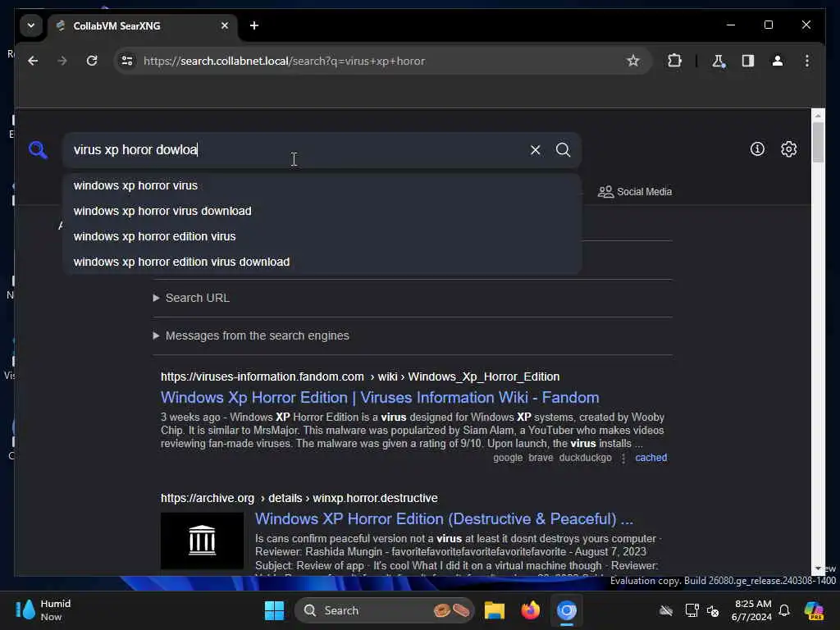Click the 'brave' engine label

541,458
